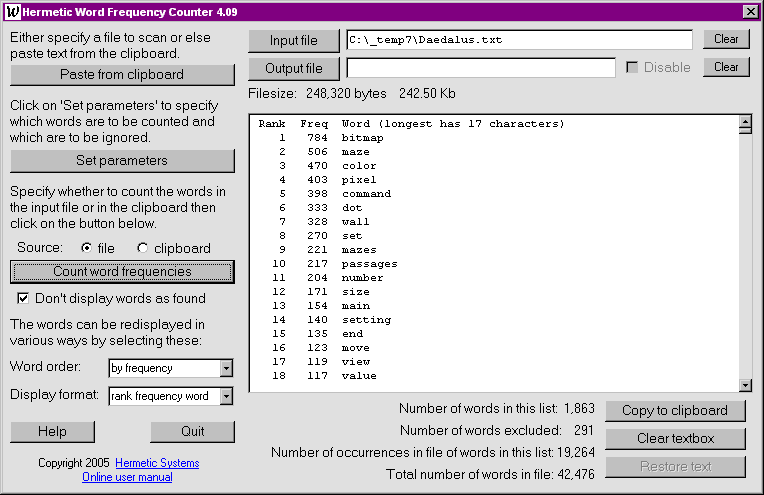Click the word 'bitmap' in results
764x495 pixels.
(363, 138)
